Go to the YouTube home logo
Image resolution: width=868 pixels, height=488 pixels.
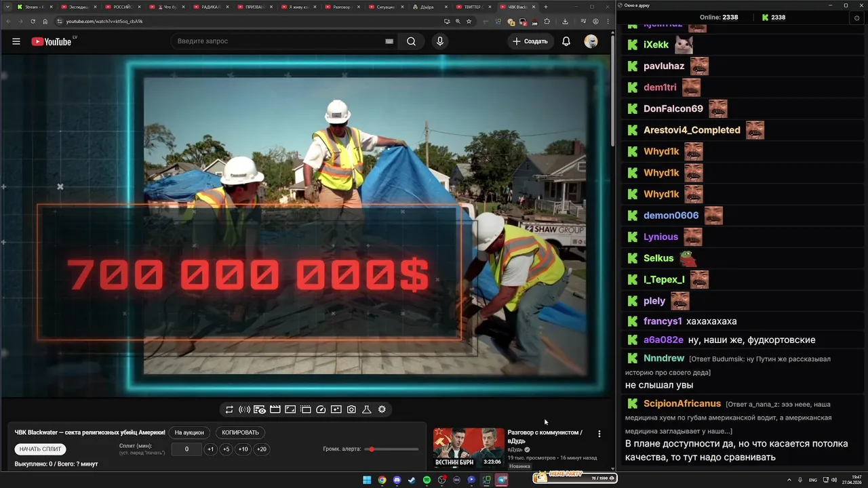click(52, 41)
